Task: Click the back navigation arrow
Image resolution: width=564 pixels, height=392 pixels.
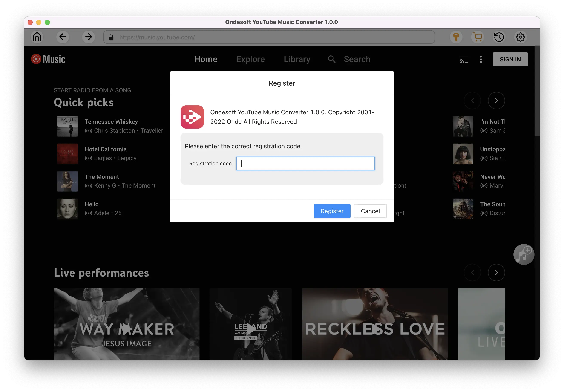Action: point(63,37)
